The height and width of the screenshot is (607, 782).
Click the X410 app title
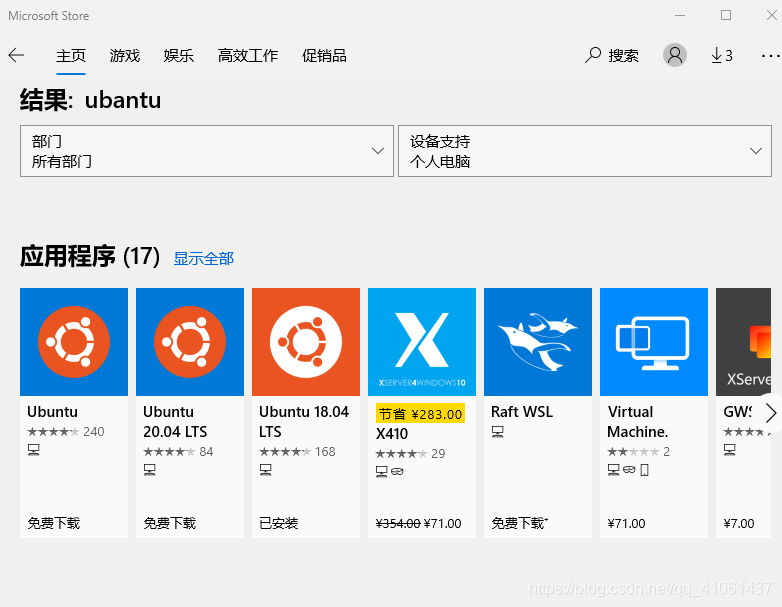392,434
